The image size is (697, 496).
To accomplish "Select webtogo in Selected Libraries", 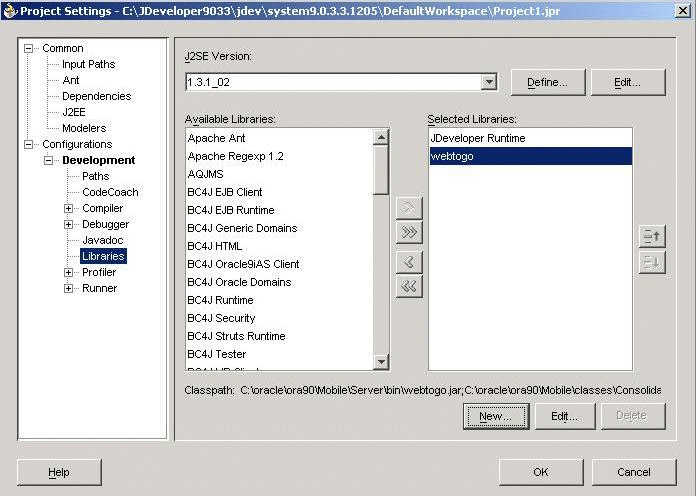I will pos(530,156).
